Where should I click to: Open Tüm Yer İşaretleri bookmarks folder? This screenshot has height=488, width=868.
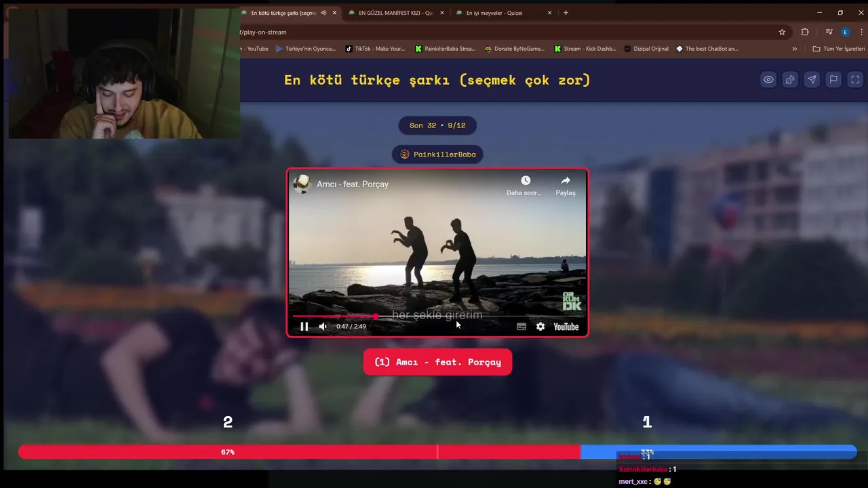click(839, 49)
